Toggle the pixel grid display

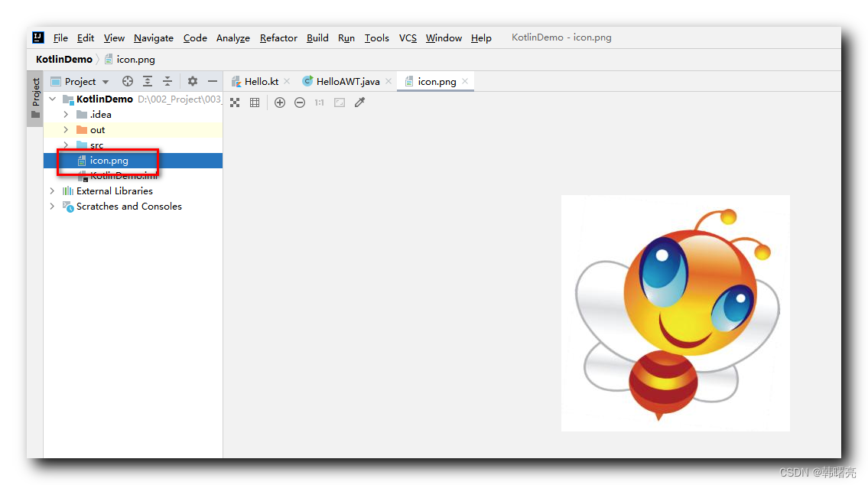pos(255,102)
